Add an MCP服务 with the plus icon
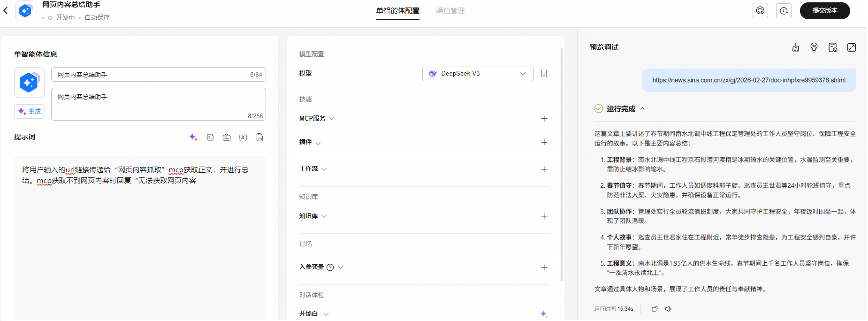 544,119
